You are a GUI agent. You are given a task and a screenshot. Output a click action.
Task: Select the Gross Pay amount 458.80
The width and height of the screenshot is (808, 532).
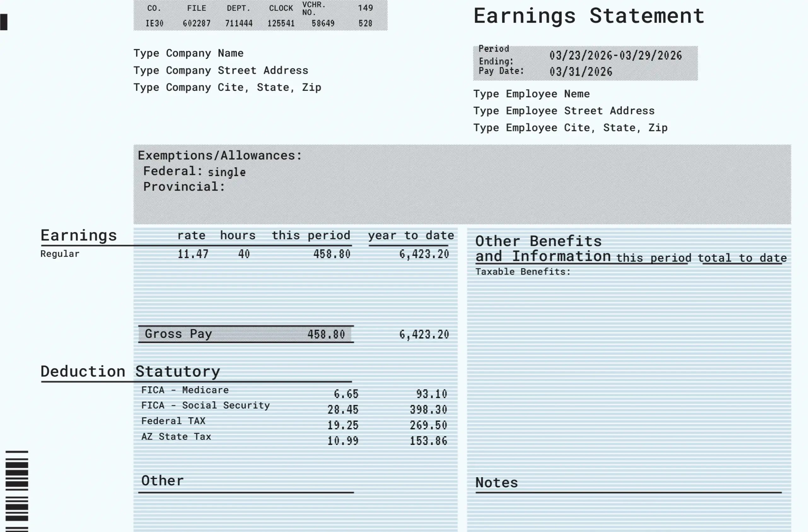[x=327, y=334]
